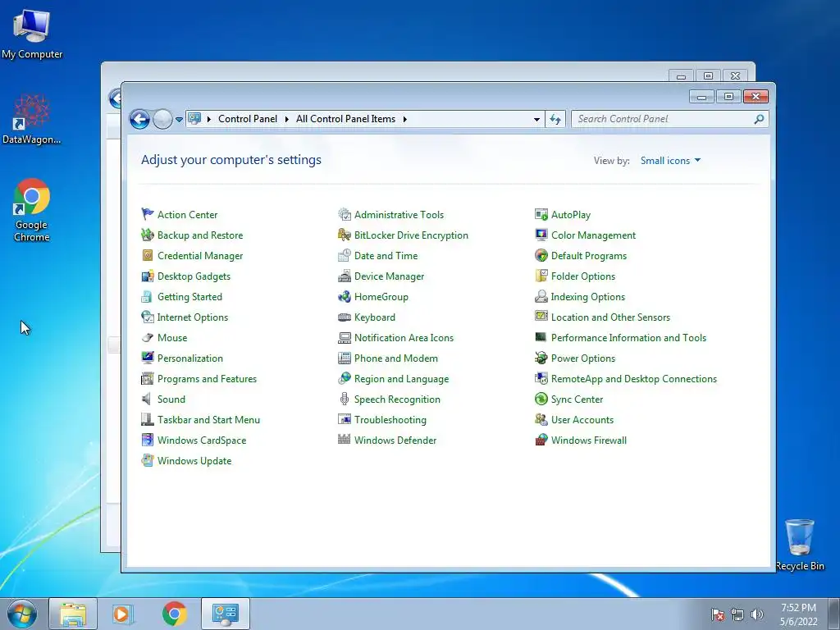Click the Speech Recognition microphone icon
The image size is (840, 630).
point(345,399)
